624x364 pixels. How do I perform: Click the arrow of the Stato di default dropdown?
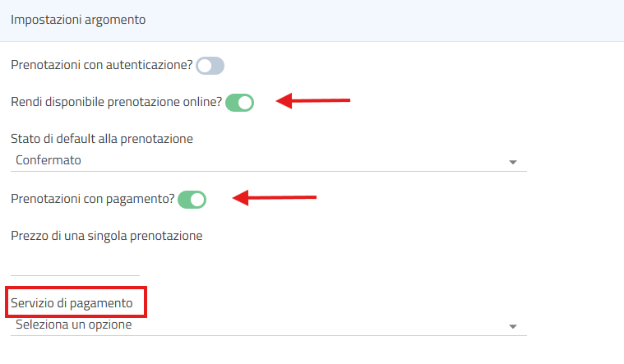click(x=513, y=162)
